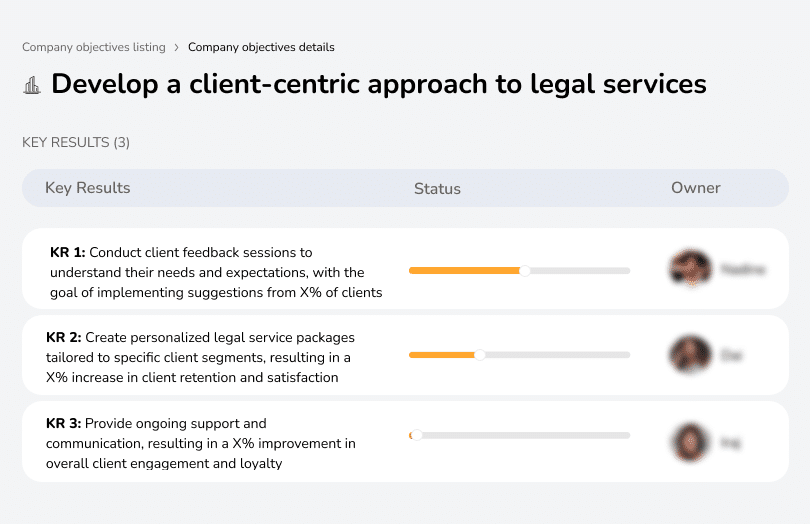Click the breadcrumb chevron separator
The height and width of the screenshot is (524, 810).
pyautogui.click(x=177, y=48)
